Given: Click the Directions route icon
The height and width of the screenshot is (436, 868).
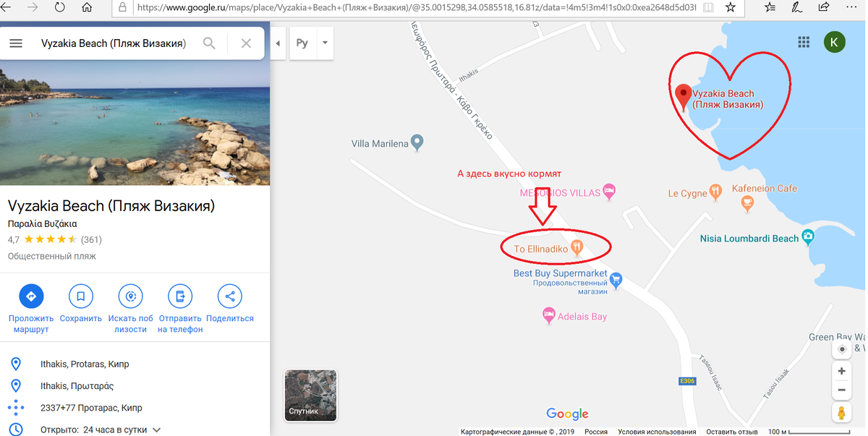Looking at the screenshot, I should (x=31, y=296).
